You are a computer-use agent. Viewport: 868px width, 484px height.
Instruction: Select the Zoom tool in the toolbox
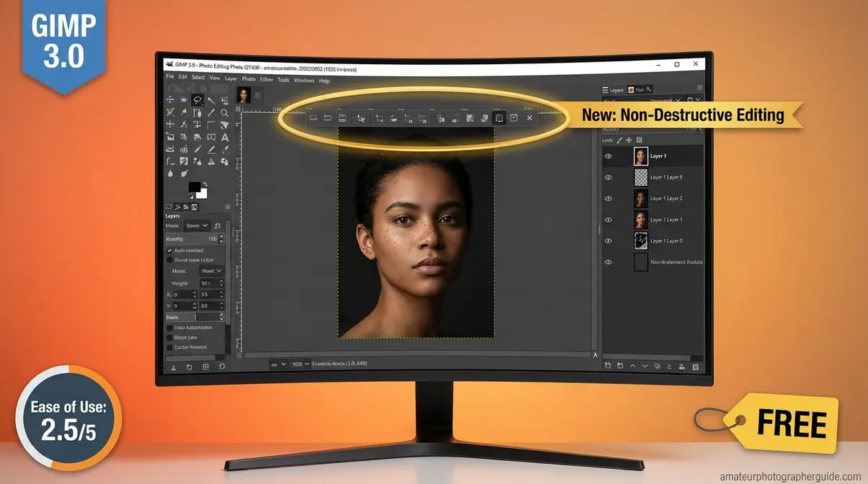click(x=226, y=113)
